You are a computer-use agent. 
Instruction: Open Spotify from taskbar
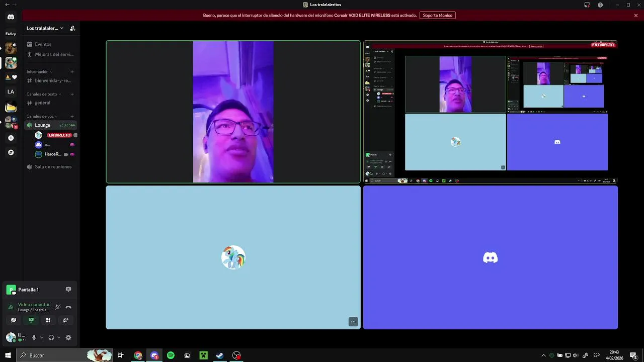coord(171,355)
